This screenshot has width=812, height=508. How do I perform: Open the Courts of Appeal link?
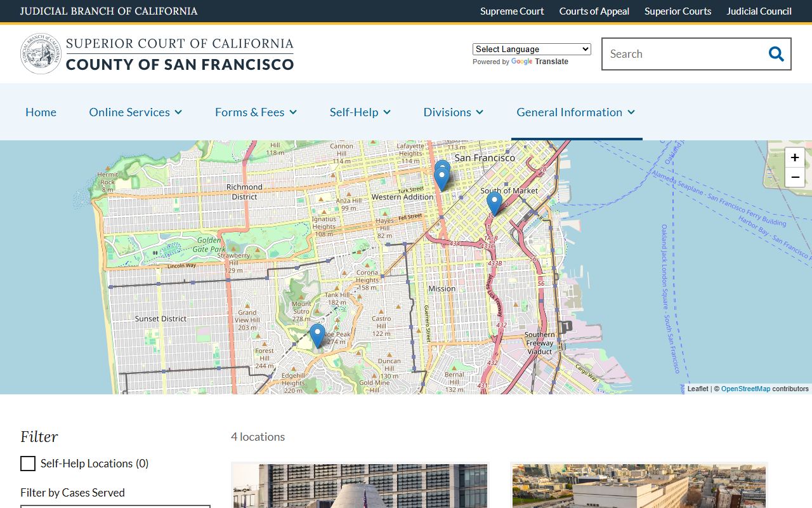click(594, 11)
